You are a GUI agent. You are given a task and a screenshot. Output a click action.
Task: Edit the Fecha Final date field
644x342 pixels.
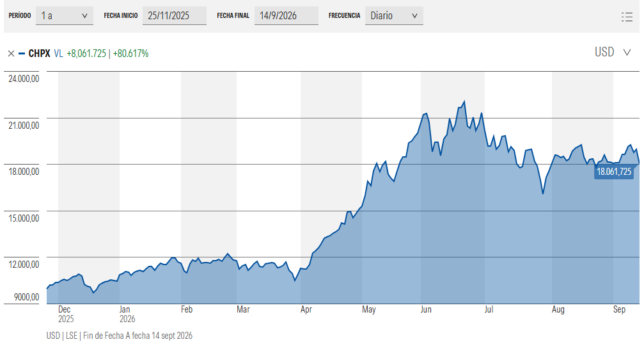point(287,15)
